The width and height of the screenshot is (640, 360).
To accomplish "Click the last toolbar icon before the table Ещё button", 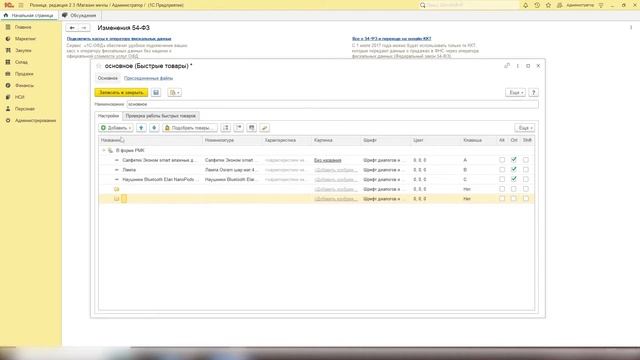I will click(x=264, y=128).
